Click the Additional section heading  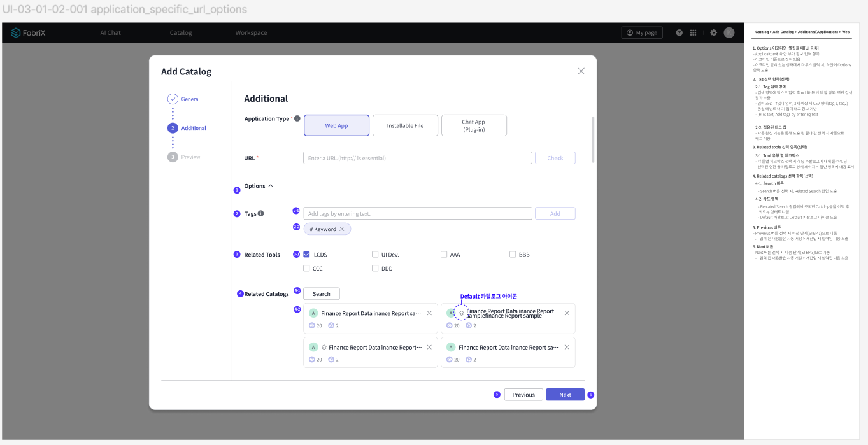click(x=266, y=99)
